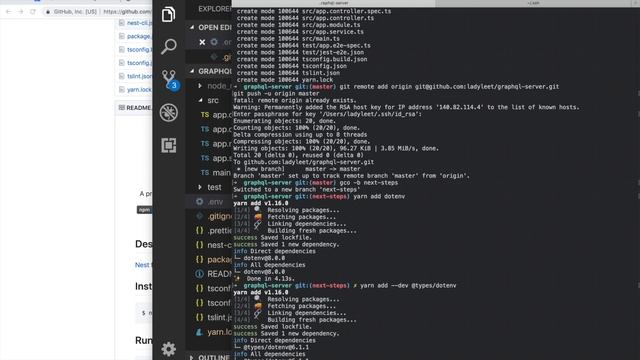This screenshot has height=360, width=640.
Task: Open tslint.json link on GitHub page
Action: (x=139, y=76)
